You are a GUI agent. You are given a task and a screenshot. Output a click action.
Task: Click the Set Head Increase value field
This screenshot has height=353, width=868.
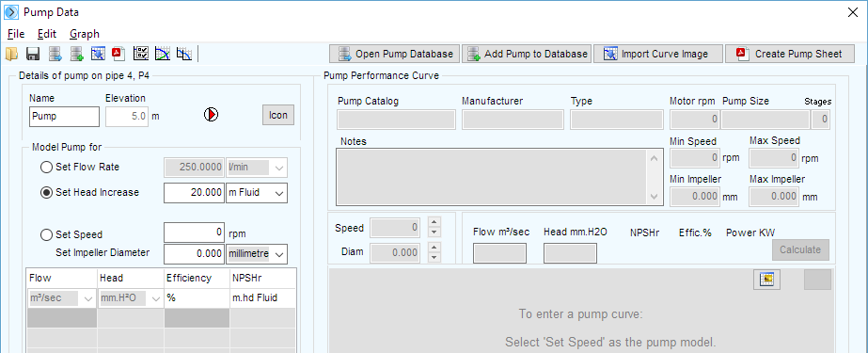(195, 193)
